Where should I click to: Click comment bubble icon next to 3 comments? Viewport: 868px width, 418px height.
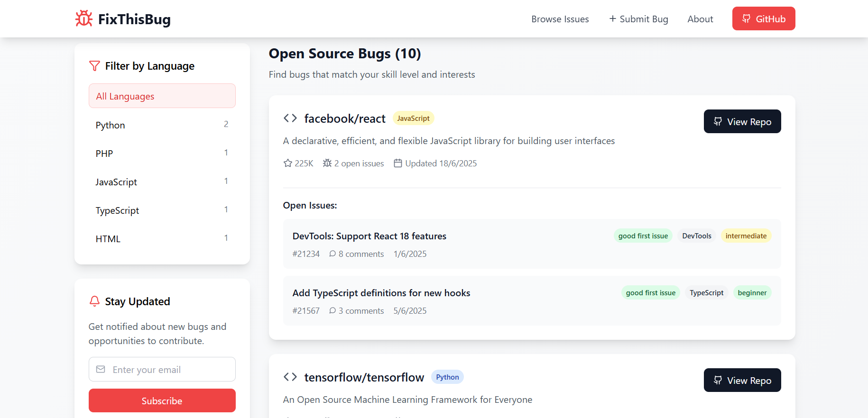pos(332,310)
